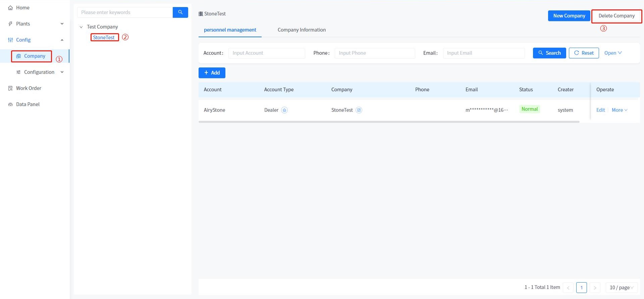The image size is (644, 299).
Task: Go to next page arrow in pagination
Action: [x=595, y=288]
